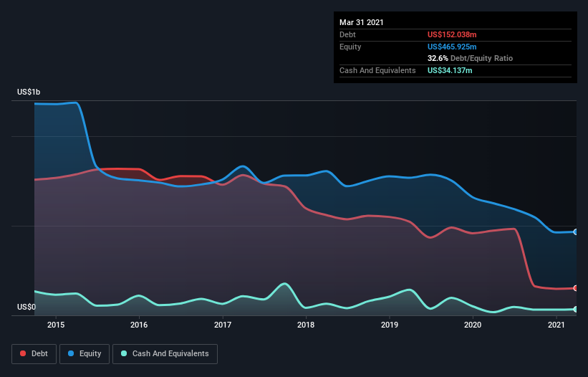The image size is (588, 377).
Task: Click the 2017 axis label
Action: point(223,325)
